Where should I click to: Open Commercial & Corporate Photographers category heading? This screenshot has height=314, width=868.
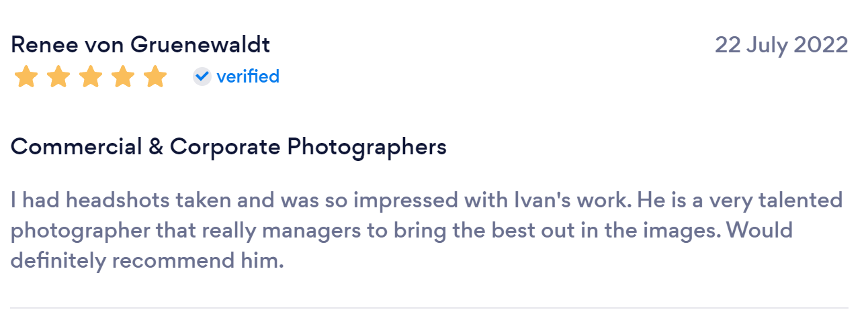228,146
